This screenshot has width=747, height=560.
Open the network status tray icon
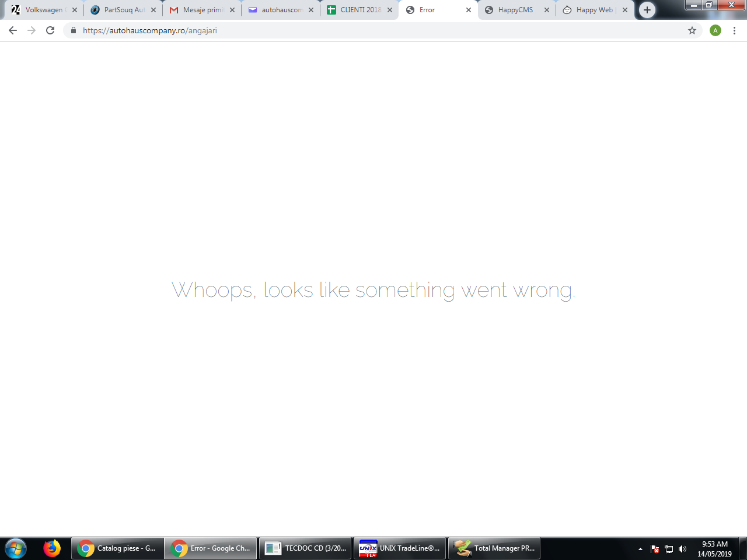669,549
